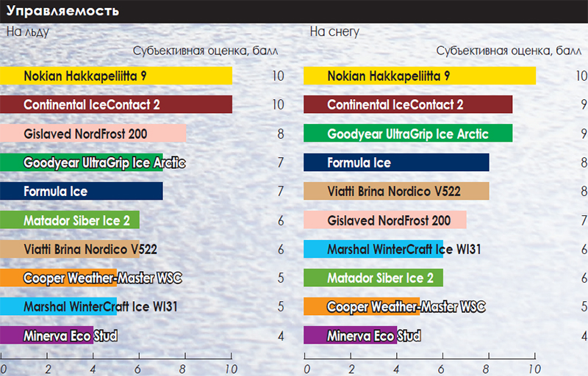Viewport: 588px width, 376px height.
Task: Select the "На льду" chart heading
Action: tap(28, 32)
